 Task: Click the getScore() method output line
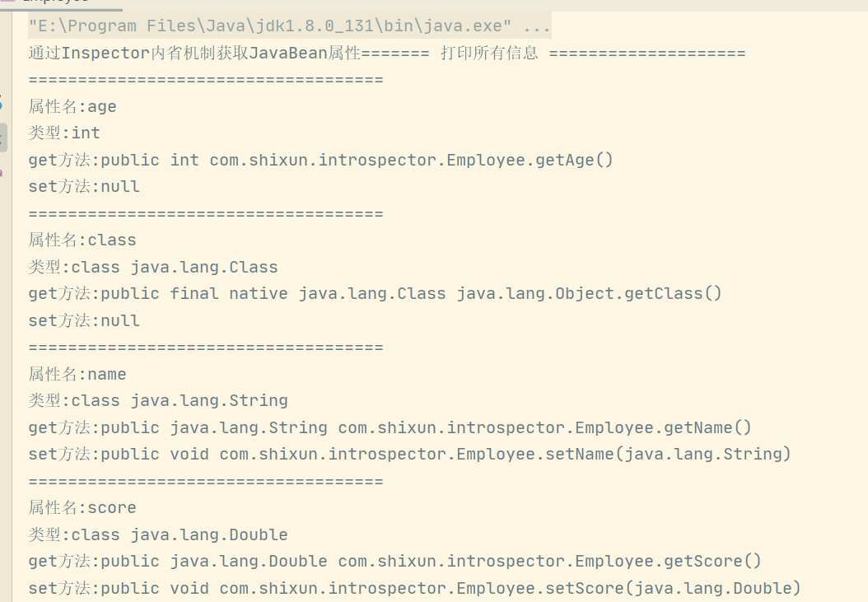pos(395,561)
